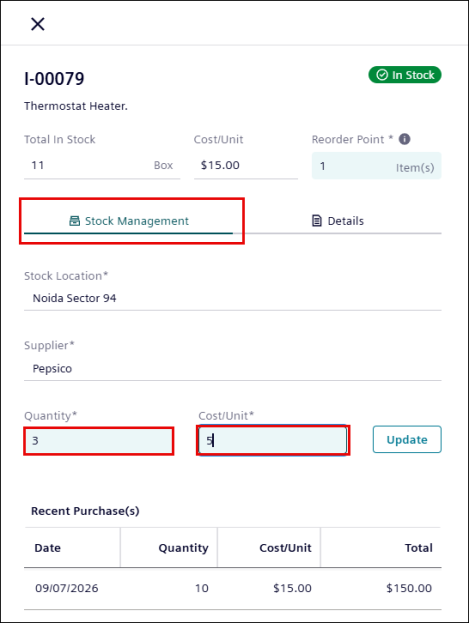Viewport: 469px width, 623px height.
Task: Click the lower Cost/Unit input field
Action: click(x=273, y=440)
